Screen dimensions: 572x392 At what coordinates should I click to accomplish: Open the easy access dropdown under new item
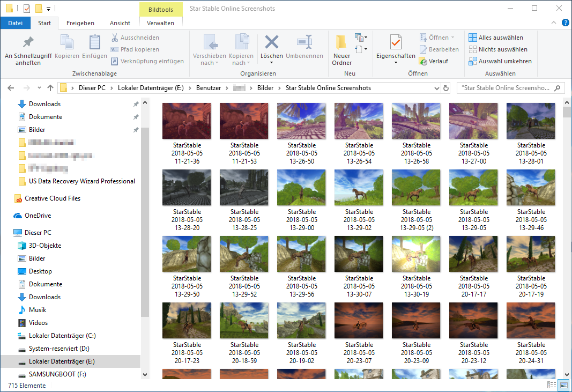point(360,49)
